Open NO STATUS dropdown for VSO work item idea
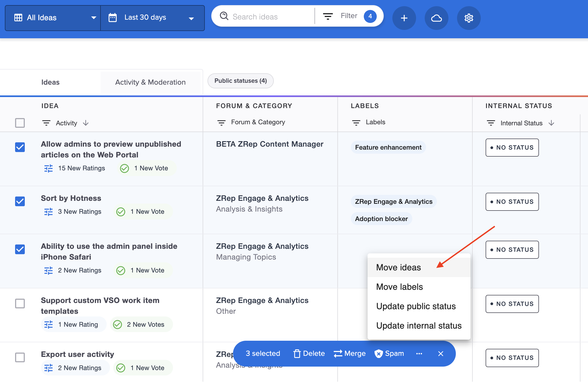The image size is (588, 386). point(512,304)
